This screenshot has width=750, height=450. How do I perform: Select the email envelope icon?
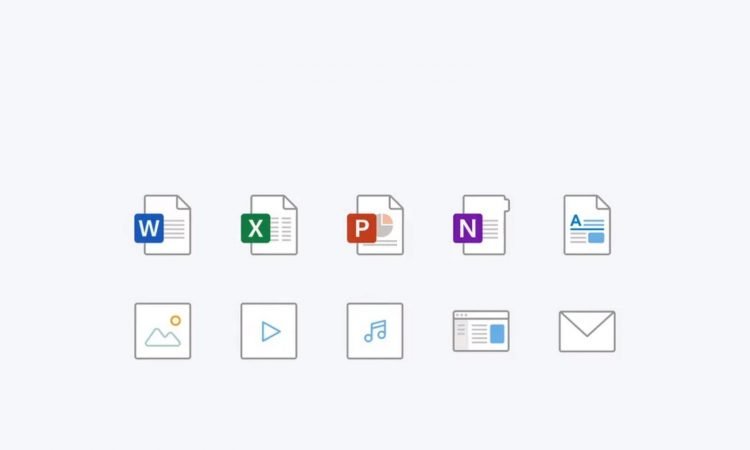pos(587,331)
